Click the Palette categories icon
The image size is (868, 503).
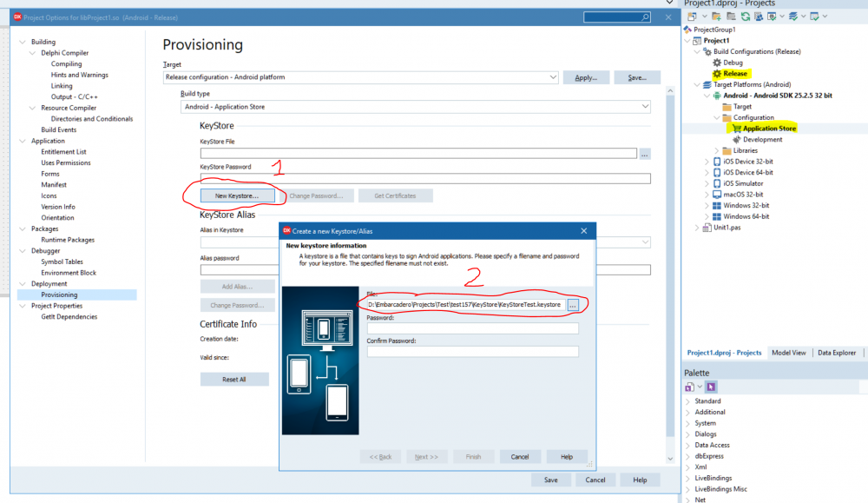(x=690, y=387)
